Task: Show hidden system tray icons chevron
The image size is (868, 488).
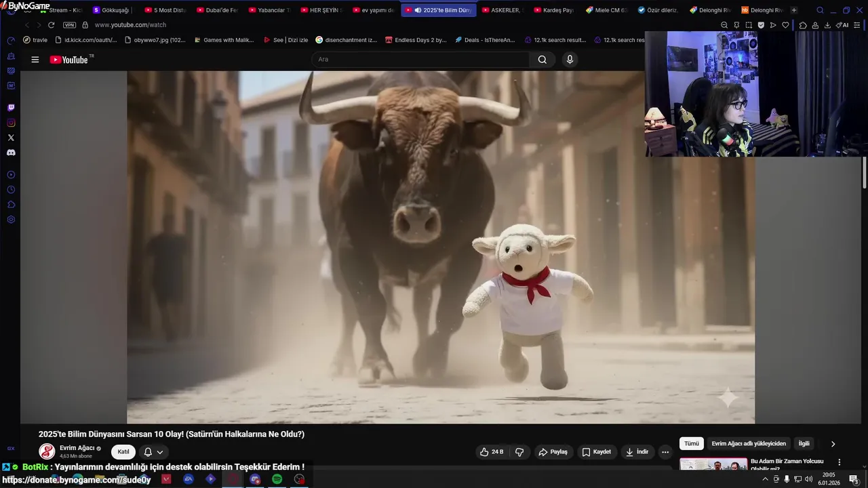Action: click(766, 479)
